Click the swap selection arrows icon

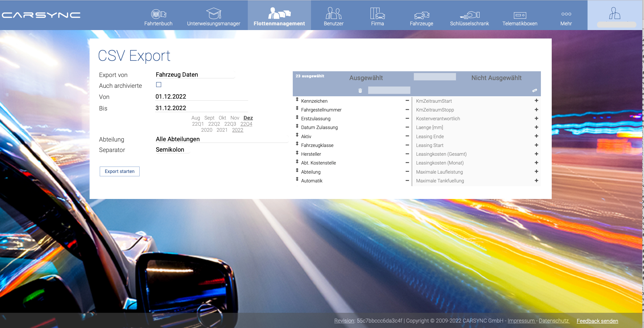[534, 91]
